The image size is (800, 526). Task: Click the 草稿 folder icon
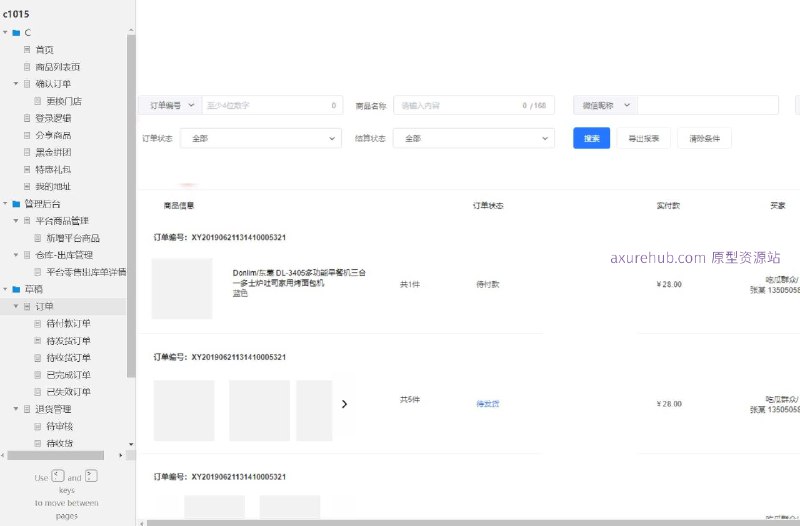tap(16, 289)
